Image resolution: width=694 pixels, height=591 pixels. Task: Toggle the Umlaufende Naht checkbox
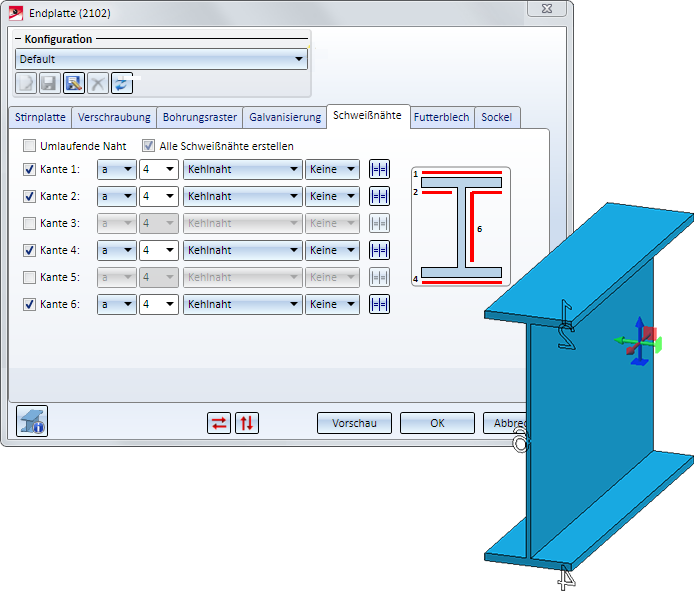[x=29, y=146]
